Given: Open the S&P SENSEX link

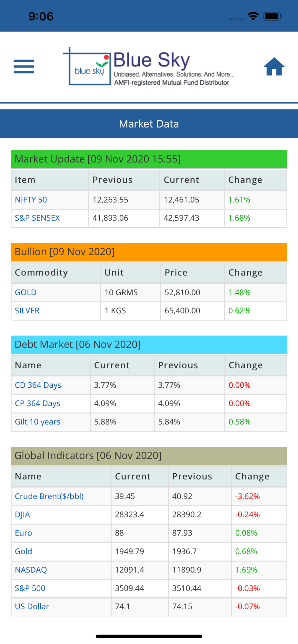Looking at the screenshot, I should coord(37,218).
